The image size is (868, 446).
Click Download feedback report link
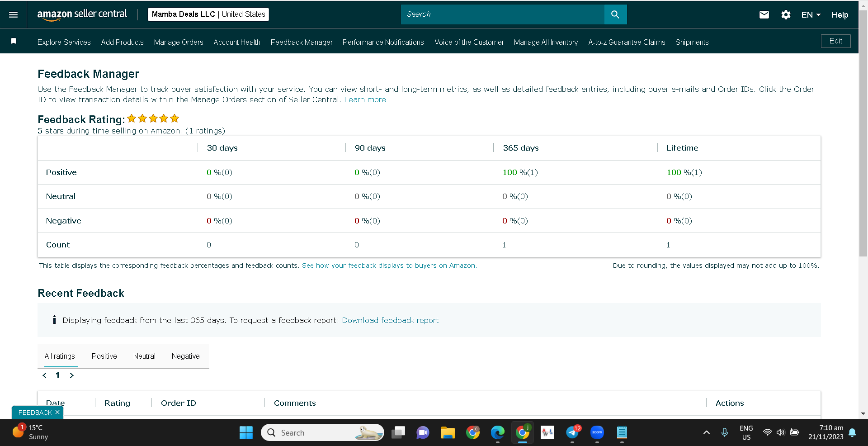[390, 320]
